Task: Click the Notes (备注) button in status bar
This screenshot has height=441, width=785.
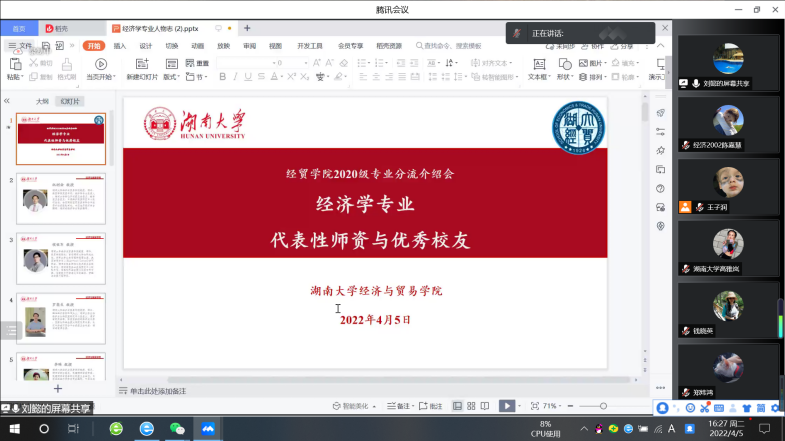Action: (399, 406)
